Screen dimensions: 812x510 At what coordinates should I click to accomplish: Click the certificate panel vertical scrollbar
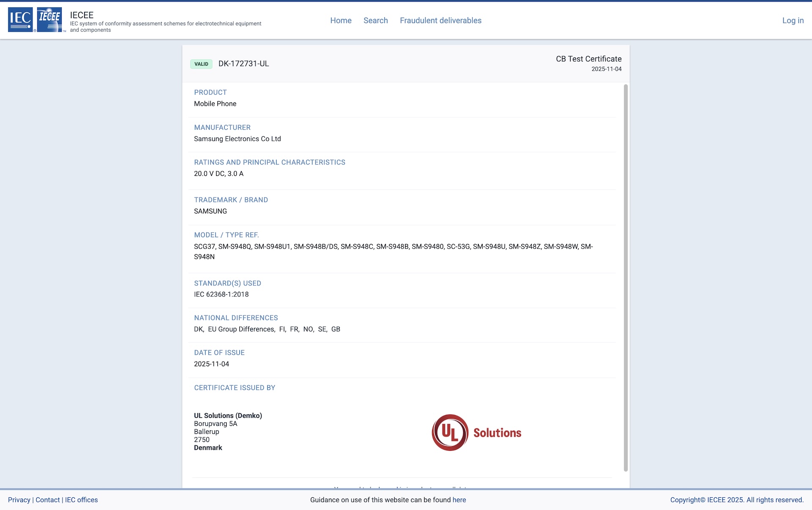click(x=625, y=277)
